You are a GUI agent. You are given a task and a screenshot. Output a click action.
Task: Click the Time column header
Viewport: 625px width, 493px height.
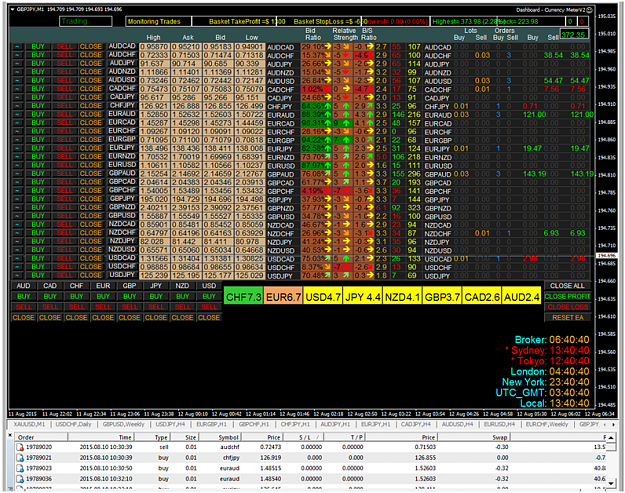100,437
